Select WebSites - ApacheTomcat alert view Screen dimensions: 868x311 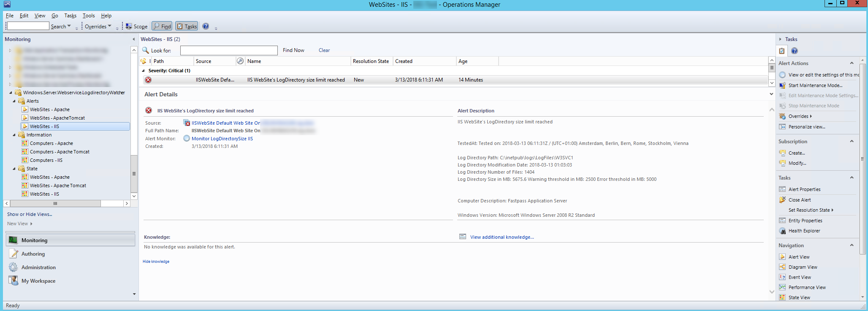[57, 118]
